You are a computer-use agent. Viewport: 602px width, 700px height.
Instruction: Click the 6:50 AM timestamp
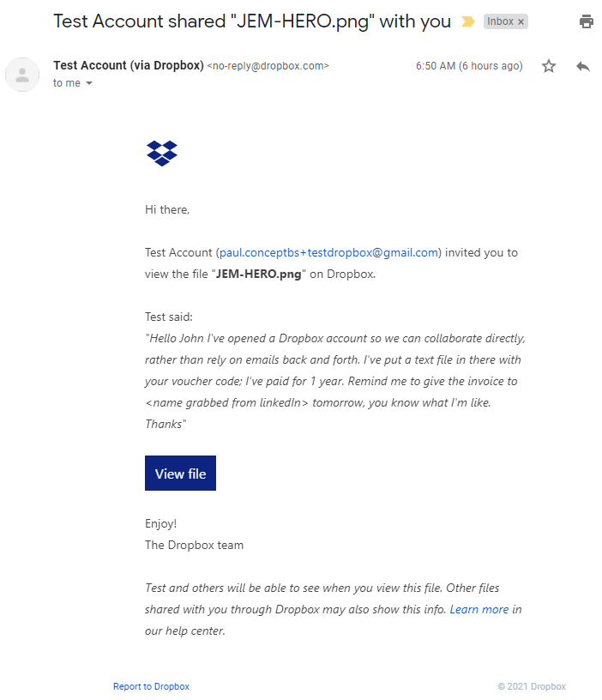point(468,66)
